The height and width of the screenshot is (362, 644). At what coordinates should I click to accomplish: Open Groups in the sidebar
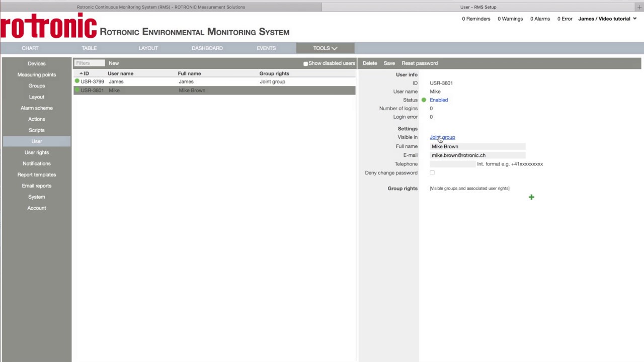tap(37, 86)
